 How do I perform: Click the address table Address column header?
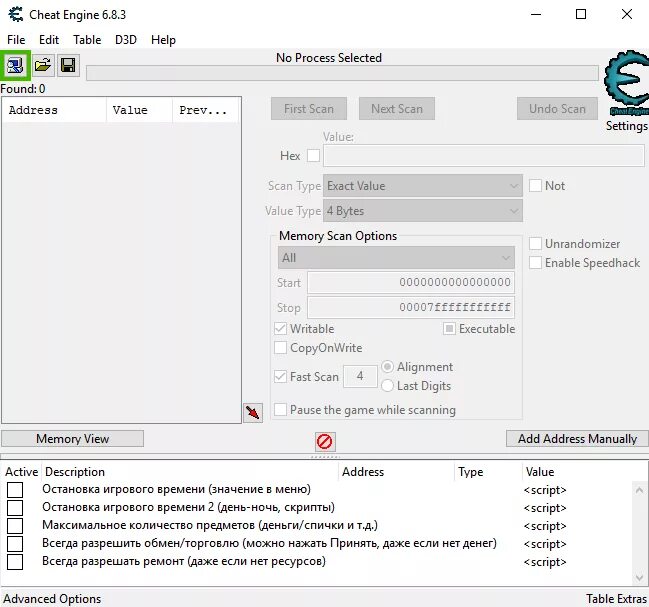(397, 472)
